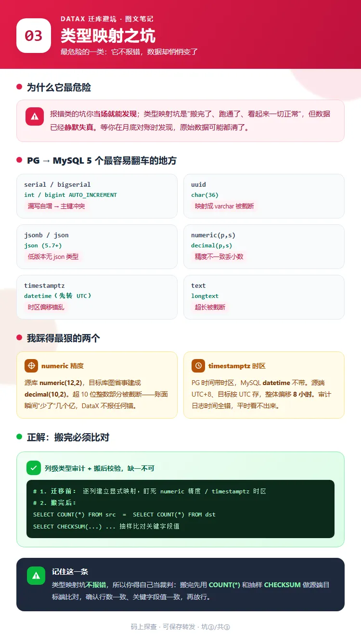Click the 列级类型审计 + 搬后校验 heading
Screen dimensions: 361x644
[x=100, y=468]
